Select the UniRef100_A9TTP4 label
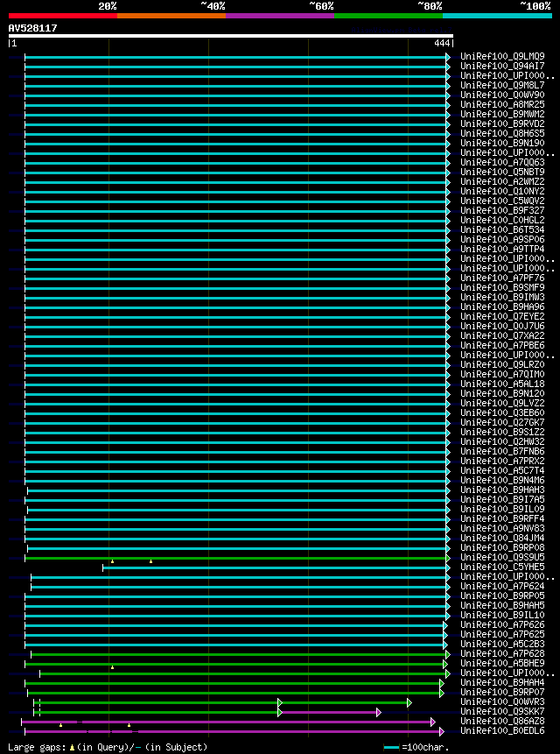The height and width of the screenshot is (754, 560). point(502,249)
